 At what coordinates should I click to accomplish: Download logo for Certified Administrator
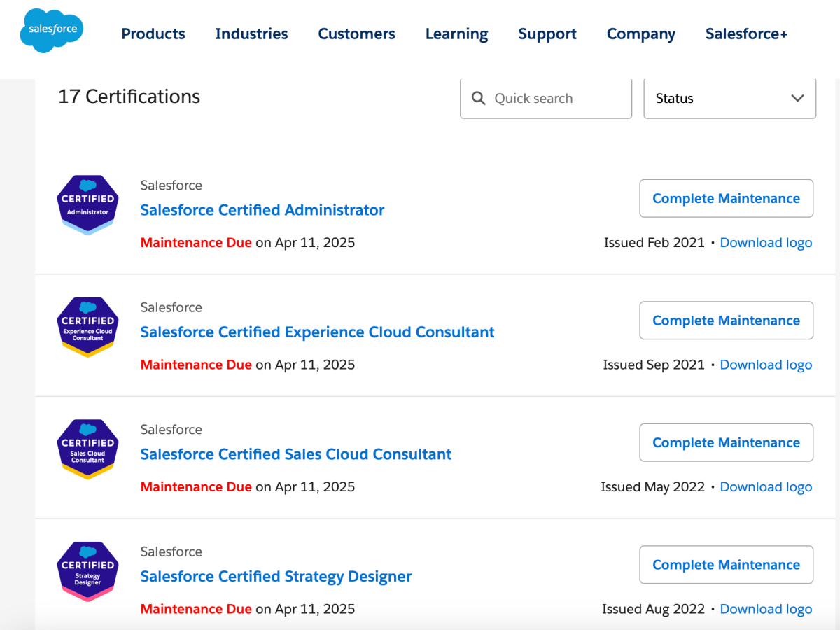point(766,243)
